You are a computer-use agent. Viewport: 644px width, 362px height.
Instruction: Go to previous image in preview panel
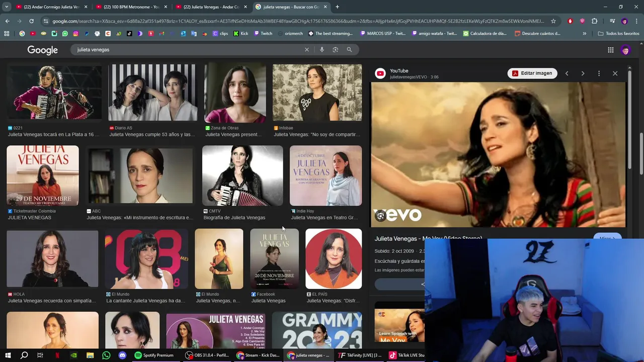pyautogui.click(x=567, y=73)
